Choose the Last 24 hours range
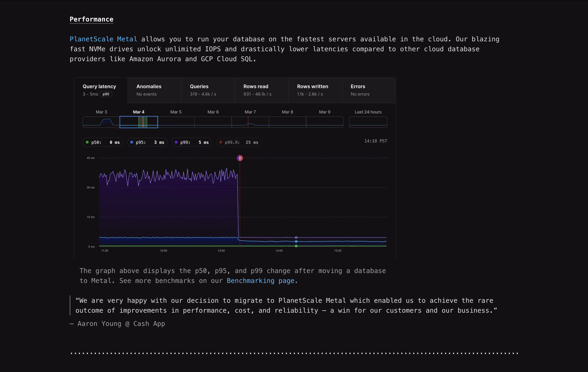Viewport: 588px width, 372px height. pos(368,122)
